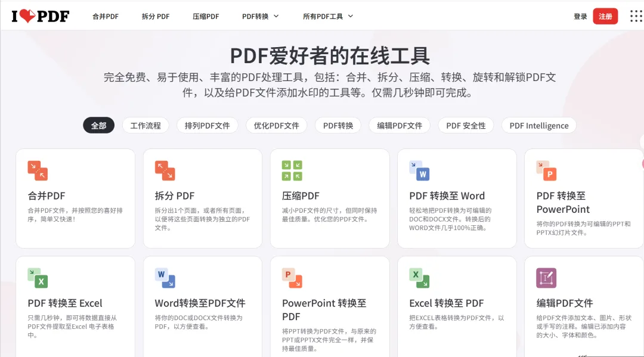The image size is (644, 357).
Task: Open the PowerPoint 转换至 PDF card title
Action: point(324,310)
